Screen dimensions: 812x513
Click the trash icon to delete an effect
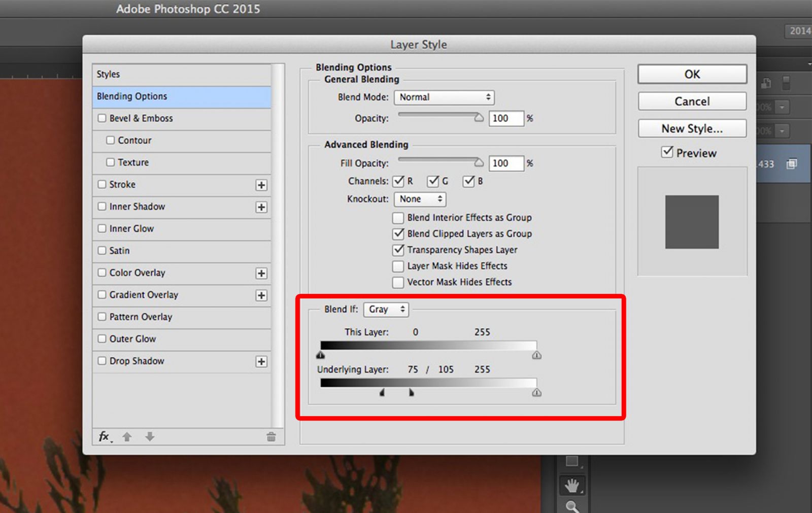click(x=271, y=436)
